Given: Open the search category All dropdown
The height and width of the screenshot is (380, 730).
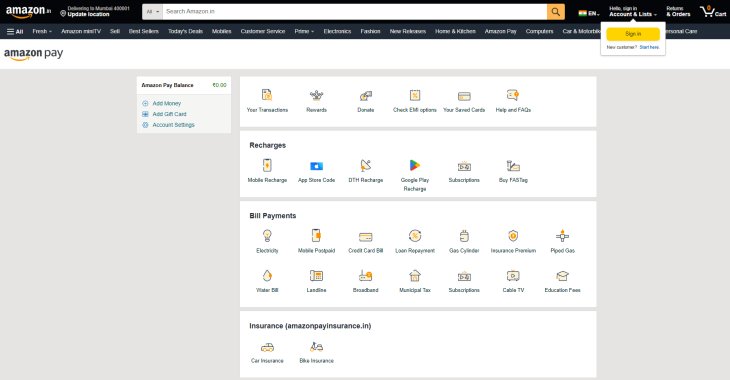Looking at the screenshot, I should [x=152, y=12].
